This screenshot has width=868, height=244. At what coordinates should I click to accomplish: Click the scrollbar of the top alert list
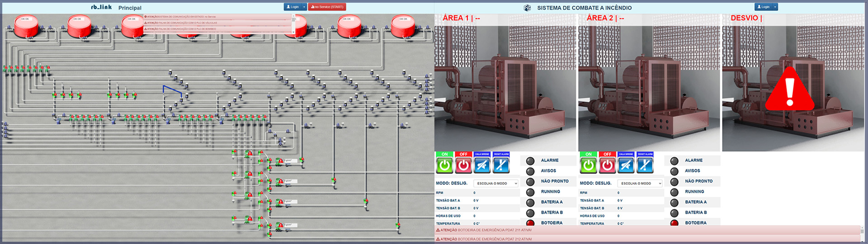point(293,23)
